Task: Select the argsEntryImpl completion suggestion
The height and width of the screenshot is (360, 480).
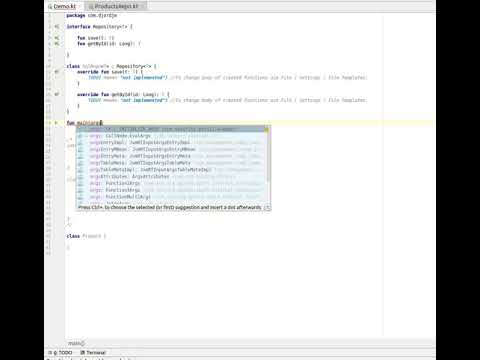Action: coord(171,143)
